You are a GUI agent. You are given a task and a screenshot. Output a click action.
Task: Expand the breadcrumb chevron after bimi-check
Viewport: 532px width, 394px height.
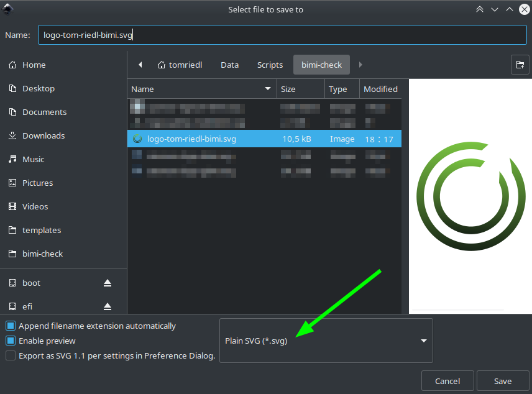360,64
